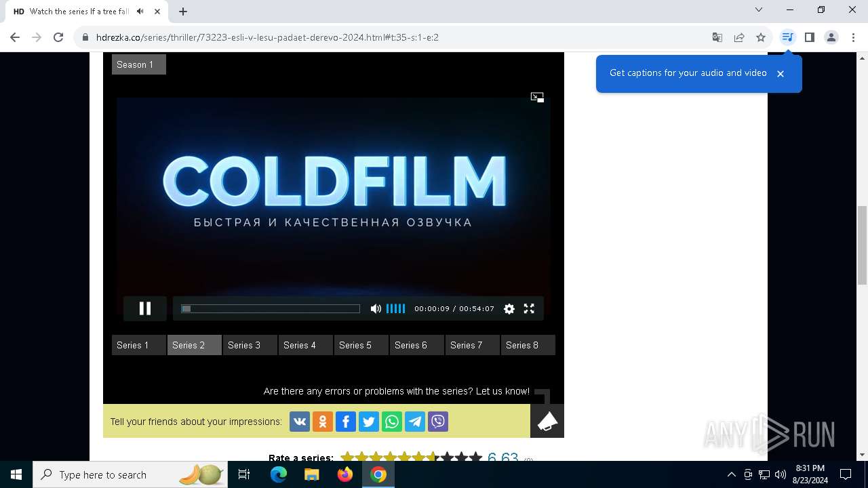Open the Chrome profile avatar
This screenshot has height=488, width=868.
[831, 37]
